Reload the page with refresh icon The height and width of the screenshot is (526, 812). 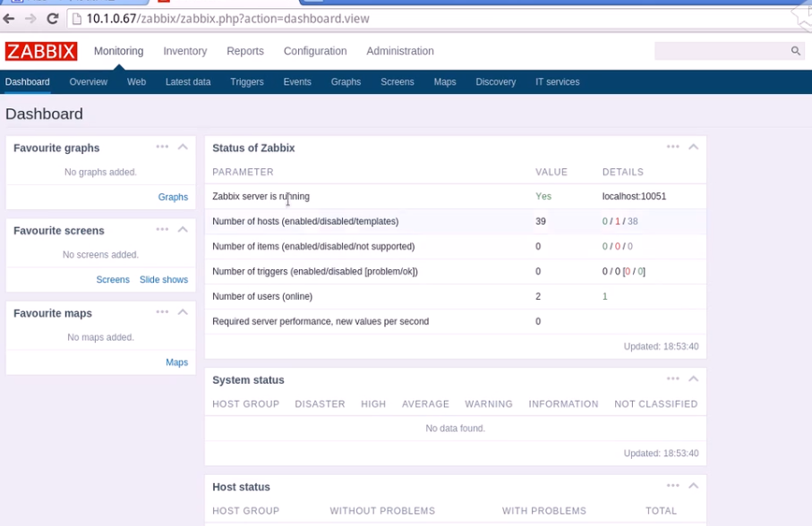click(52, 19)
